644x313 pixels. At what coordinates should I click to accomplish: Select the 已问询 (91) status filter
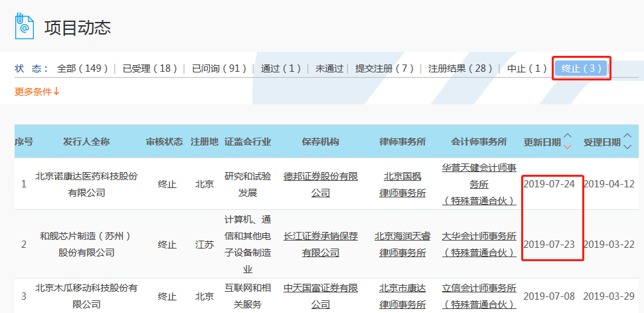click(219, 68)
